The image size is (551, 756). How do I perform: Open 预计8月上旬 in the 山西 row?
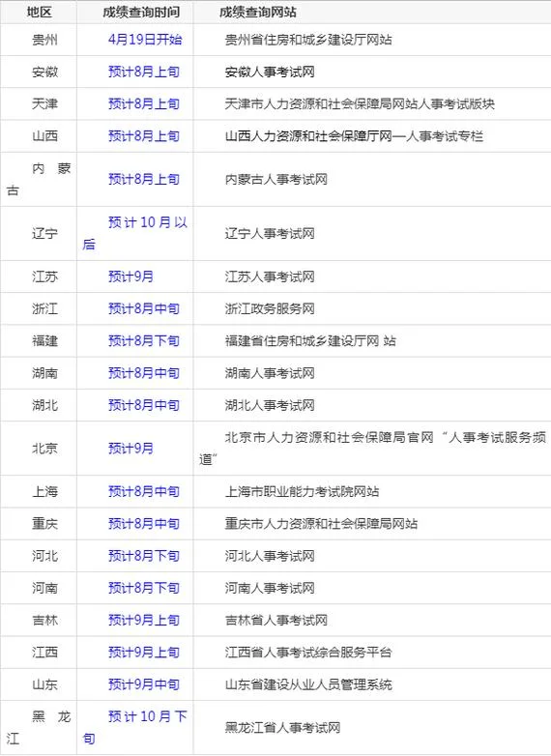tap(144, 136)
